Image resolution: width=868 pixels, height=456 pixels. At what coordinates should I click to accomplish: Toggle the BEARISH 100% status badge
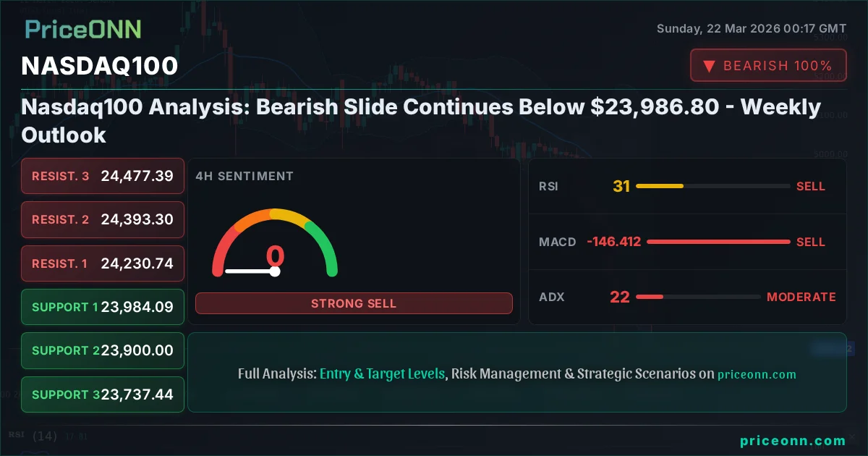(x=768, y=65)
